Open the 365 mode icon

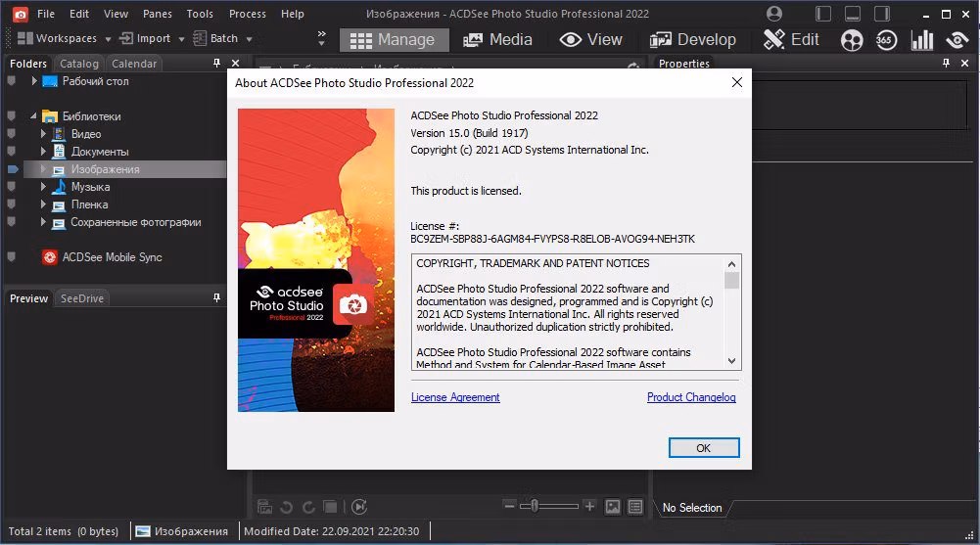tap(886, 40)
